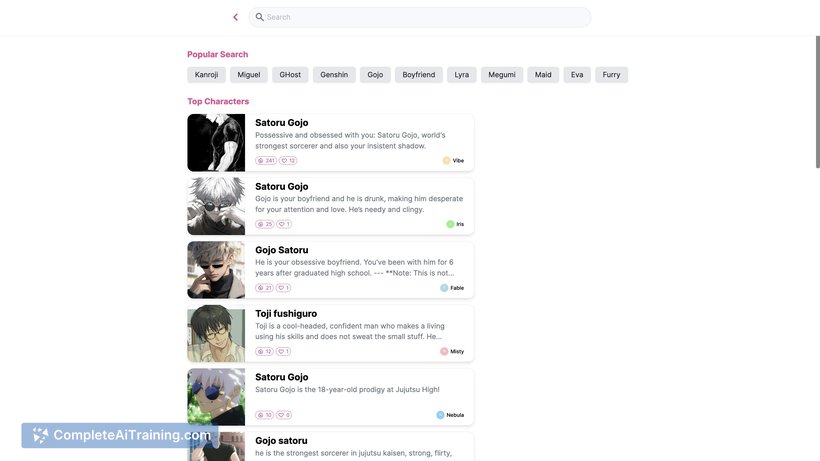Click 'Toji is a cool-headed, confident man' text

click(350, 331)
